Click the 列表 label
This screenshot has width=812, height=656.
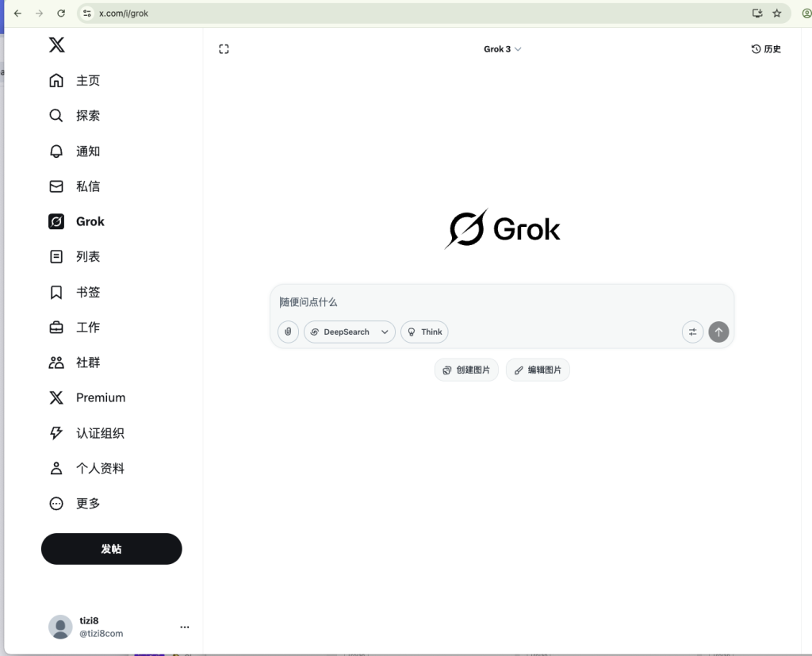click(88, 256)
